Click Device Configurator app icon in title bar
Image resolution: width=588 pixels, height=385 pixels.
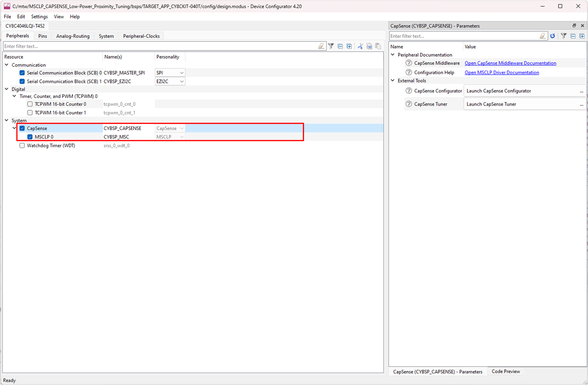coord(7,6)
